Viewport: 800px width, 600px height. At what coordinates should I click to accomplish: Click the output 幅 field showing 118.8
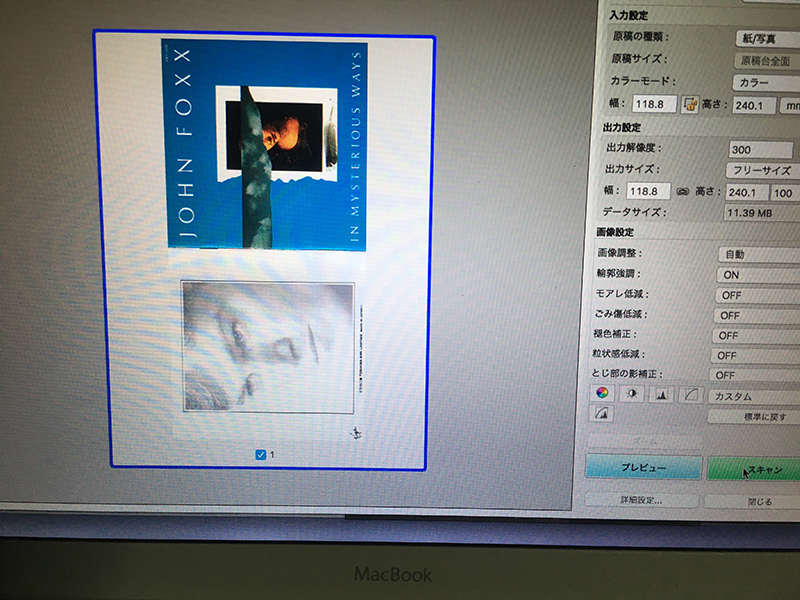tap(648, 191)
